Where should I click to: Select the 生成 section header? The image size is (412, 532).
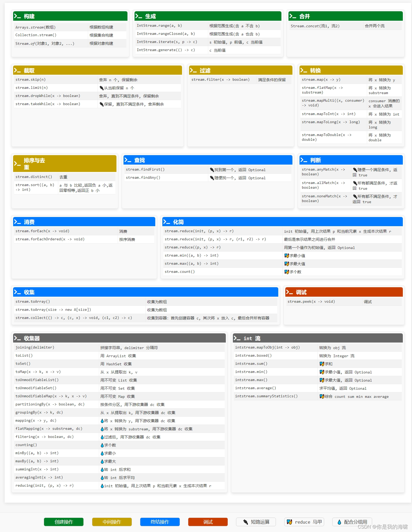click(x=208, y=16)
